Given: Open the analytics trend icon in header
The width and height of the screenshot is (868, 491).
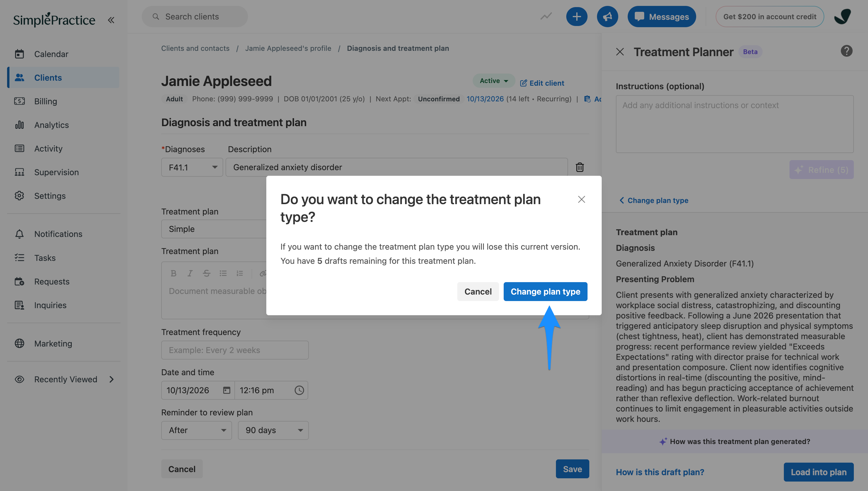Looking at the screenshot, I should [546, 16].
